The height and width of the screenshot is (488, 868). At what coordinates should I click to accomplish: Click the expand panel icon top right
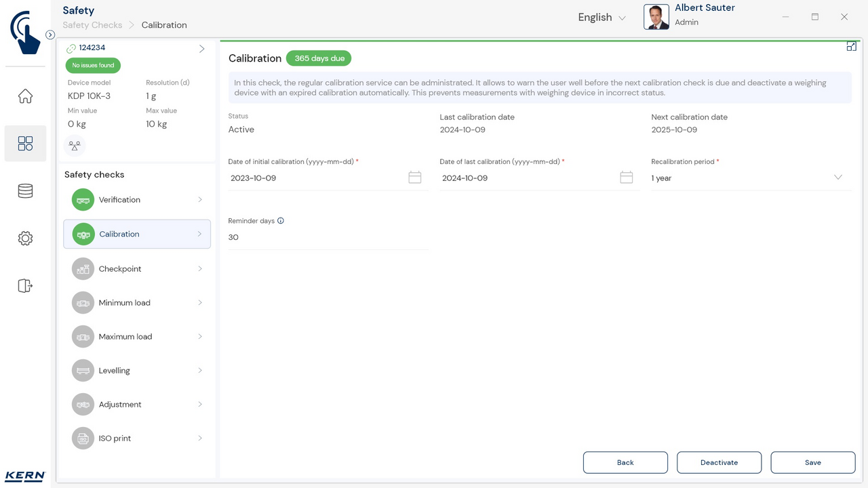click(x=851, y=47)
